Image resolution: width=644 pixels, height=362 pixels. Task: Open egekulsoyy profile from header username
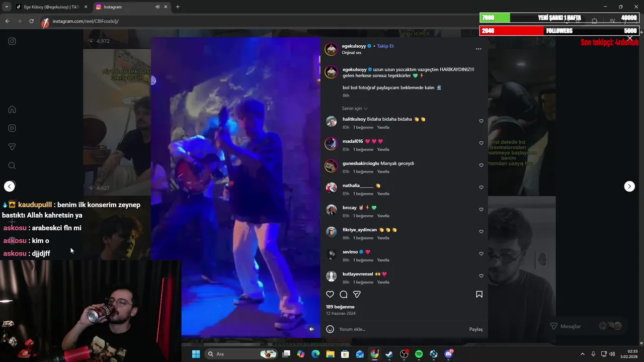[x=354, y=46]
